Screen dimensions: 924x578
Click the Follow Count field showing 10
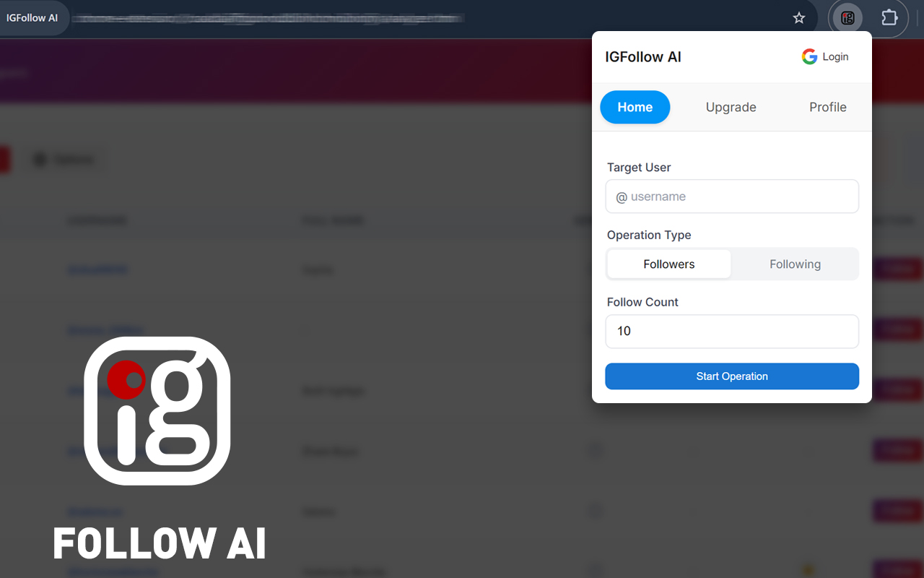(732, 332)
